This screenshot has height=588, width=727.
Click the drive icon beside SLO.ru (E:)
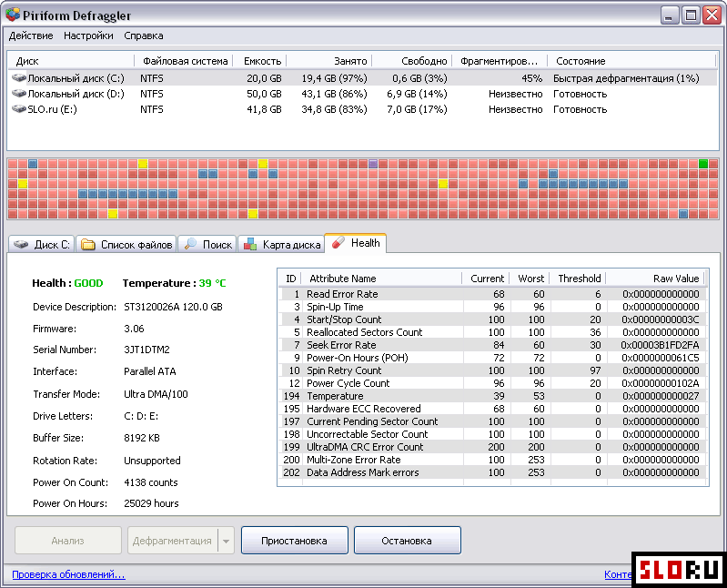point(19,108)
